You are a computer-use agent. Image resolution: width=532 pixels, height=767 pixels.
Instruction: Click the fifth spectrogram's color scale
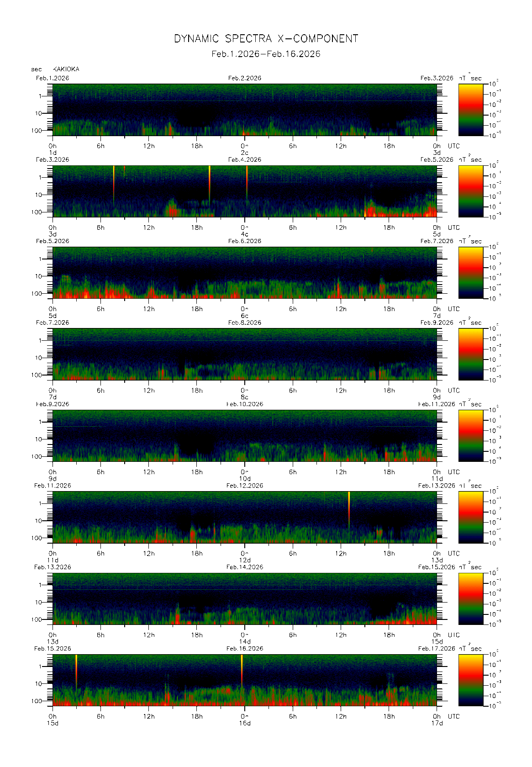point(470,435)
